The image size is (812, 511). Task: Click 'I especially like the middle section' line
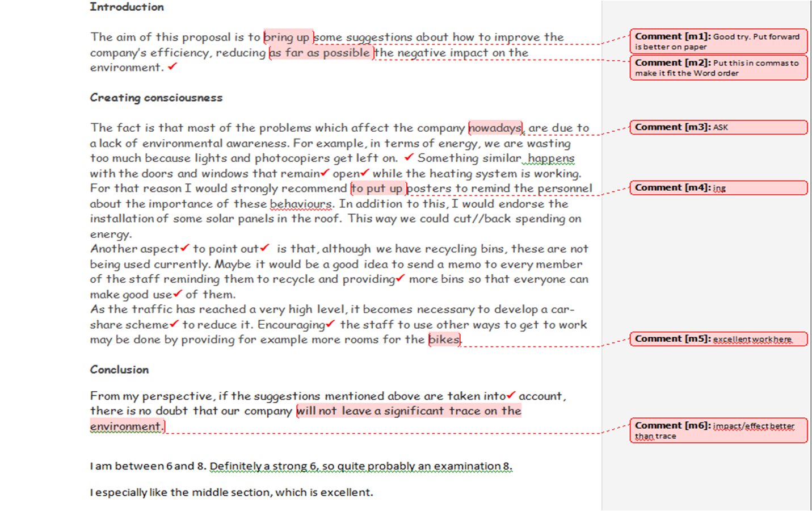tap(232, 492)
